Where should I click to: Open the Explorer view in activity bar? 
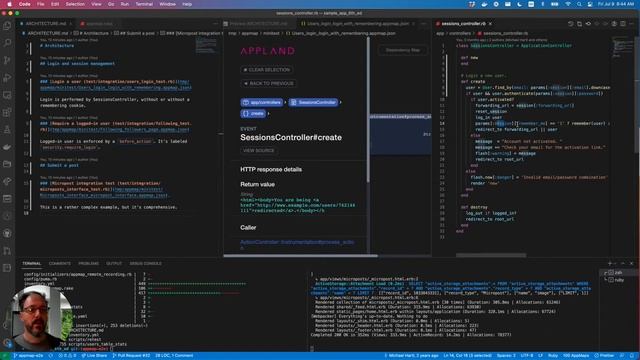click(x=7, y=26)
